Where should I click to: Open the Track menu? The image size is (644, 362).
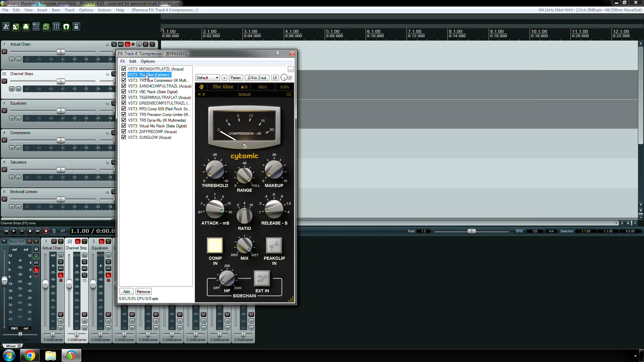coord(69,10)
